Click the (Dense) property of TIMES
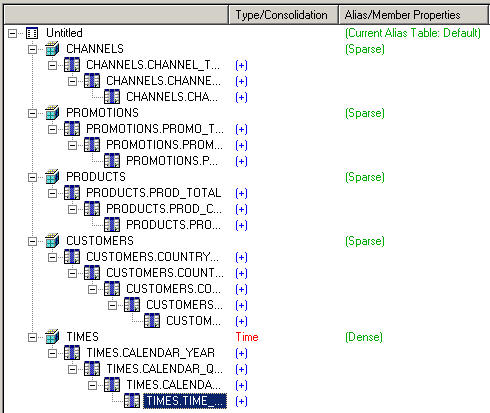Image resolution: width=490 pixels, height=413 pixels. pos(364,337)
